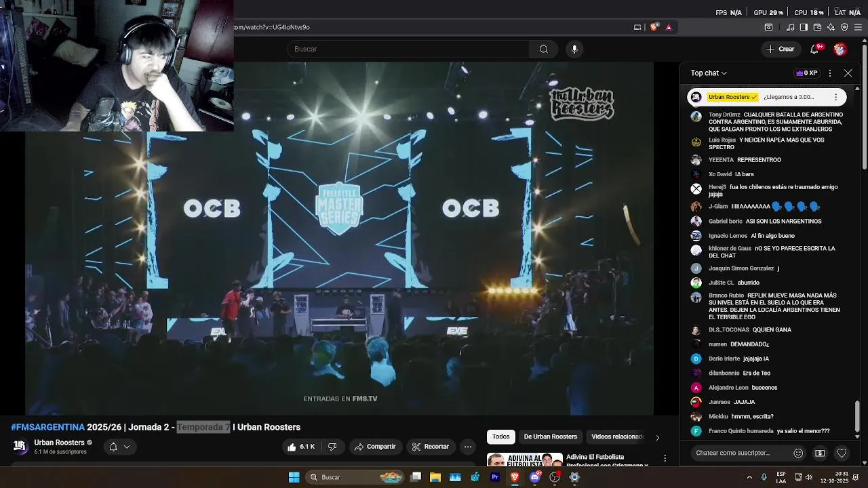Click Recortar clip button
This screenshot has width=868, height=488.
430,447
